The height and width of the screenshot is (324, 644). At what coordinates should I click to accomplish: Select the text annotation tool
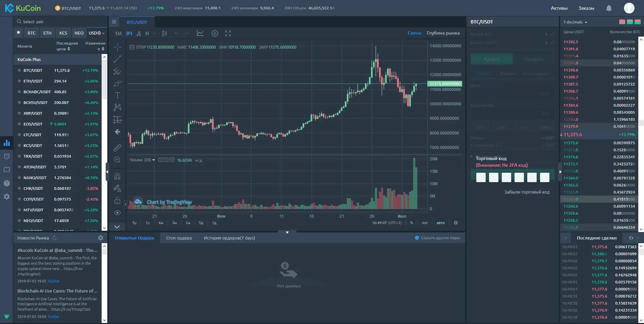point(117,95)
